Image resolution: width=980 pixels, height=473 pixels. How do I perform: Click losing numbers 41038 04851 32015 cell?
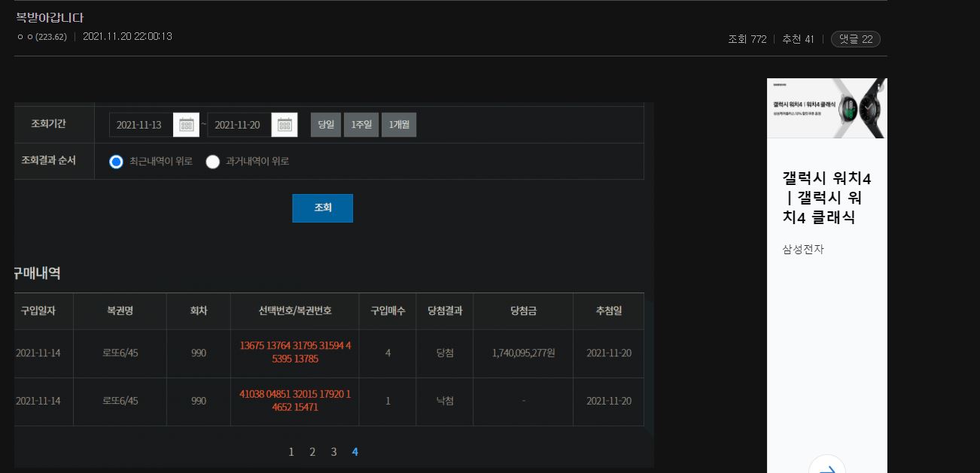(295, 401)
